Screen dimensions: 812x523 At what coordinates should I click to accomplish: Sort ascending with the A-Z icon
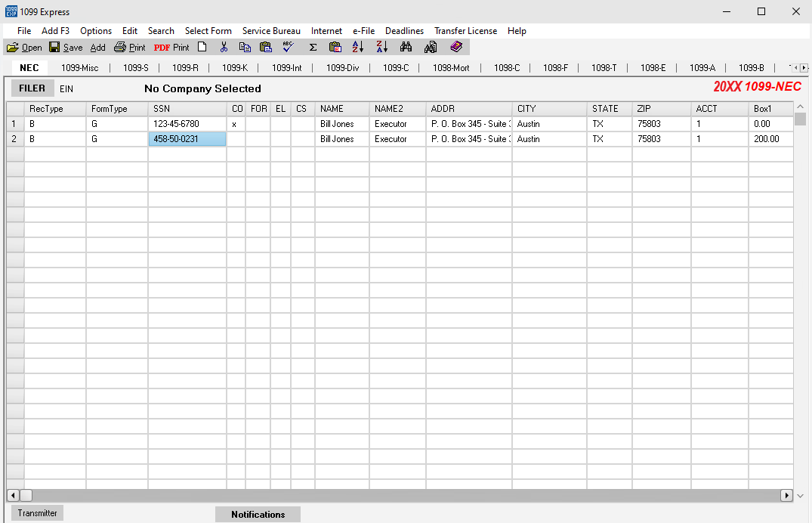358,48
